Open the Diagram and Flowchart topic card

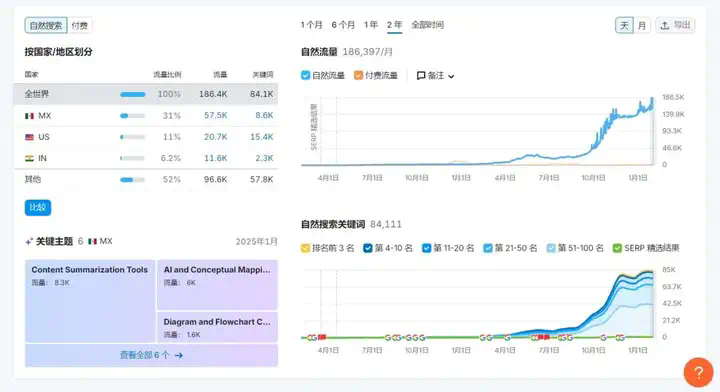click(217, 327)
